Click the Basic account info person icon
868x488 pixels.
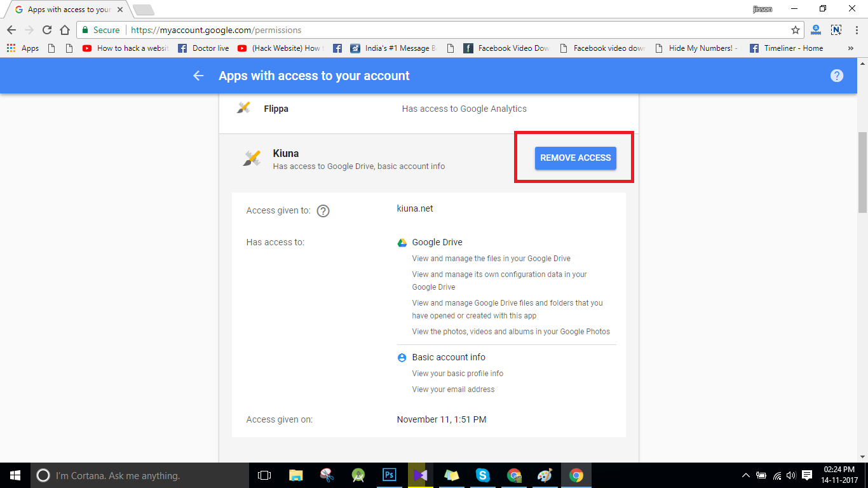(x=402, y=358)
